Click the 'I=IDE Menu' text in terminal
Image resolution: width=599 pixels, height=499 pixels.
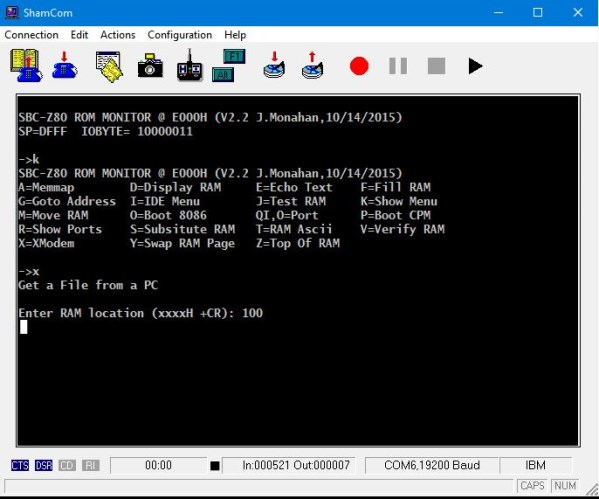(x=165, y=201)
